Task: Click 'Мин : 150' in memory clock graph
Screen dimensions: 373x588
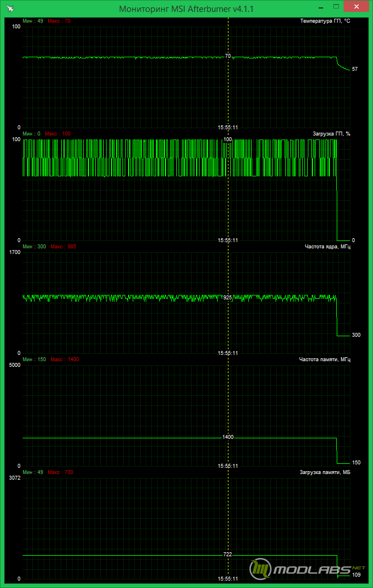Action: pyautogui.click(x=35, y=359)
